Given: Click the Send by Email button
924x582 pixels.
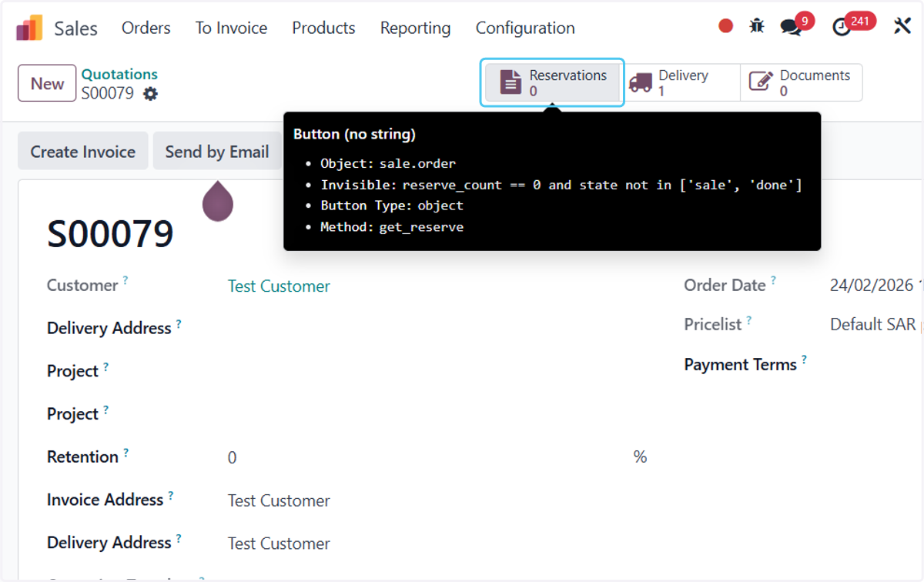Looking at the screenshot, I should [217, 152].
